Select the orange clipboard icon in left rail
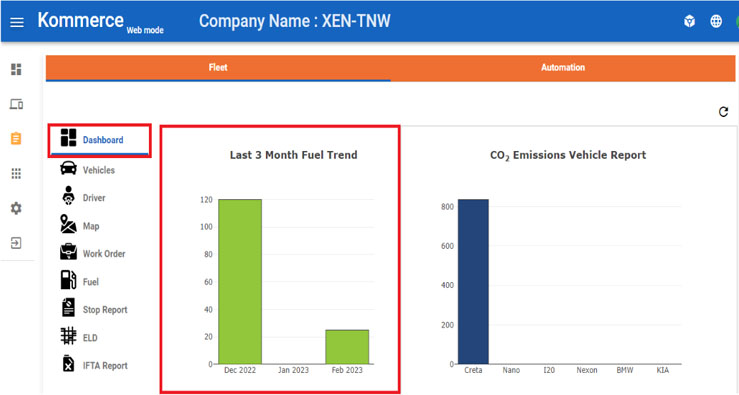The height and width of the screenshot is (395, 739). click(x=16, y=139)
